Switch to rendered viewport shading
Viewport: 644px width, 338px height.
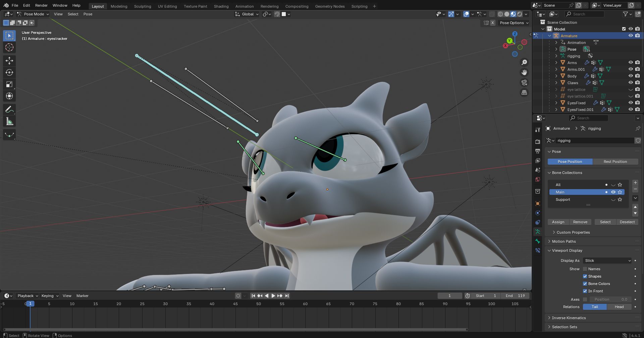point(520,14)
